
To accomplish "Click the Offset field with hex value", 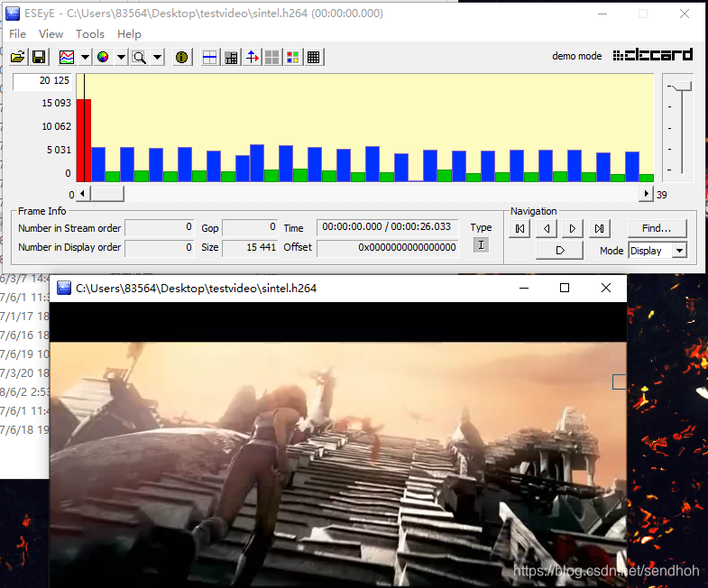I will pyautogui.click(x=388, y=248).
